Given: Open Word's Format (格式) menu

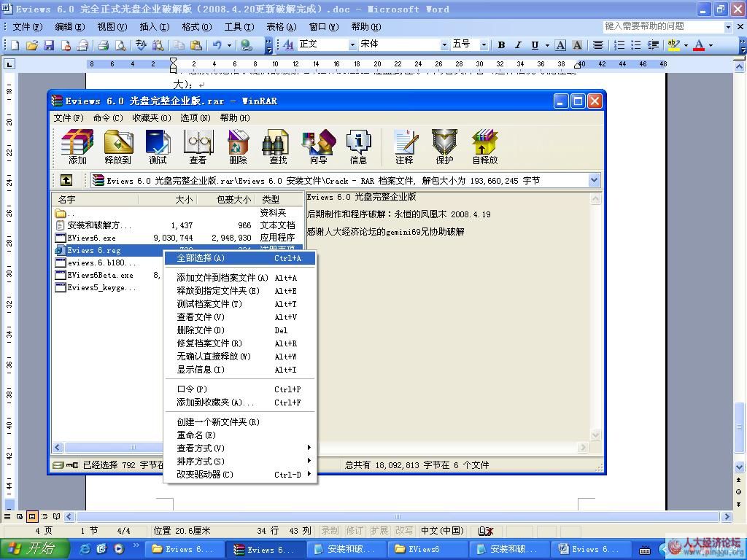Looking at the screenshot, I should 197,27.
